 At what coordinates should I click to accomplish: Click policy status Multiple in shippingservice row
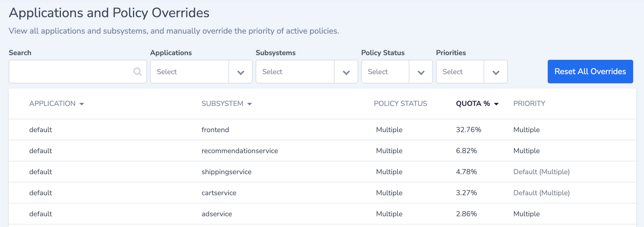point(389,172)
